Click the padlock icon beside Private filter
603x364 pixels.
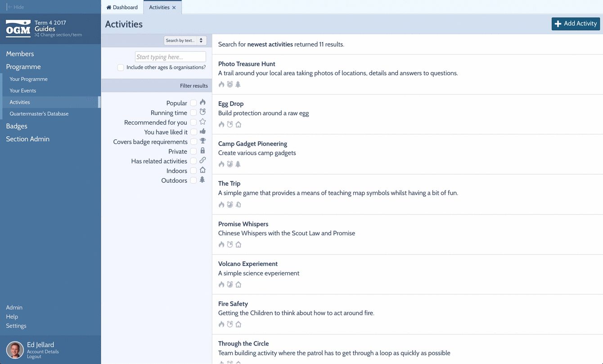click(x=202, y=151)
